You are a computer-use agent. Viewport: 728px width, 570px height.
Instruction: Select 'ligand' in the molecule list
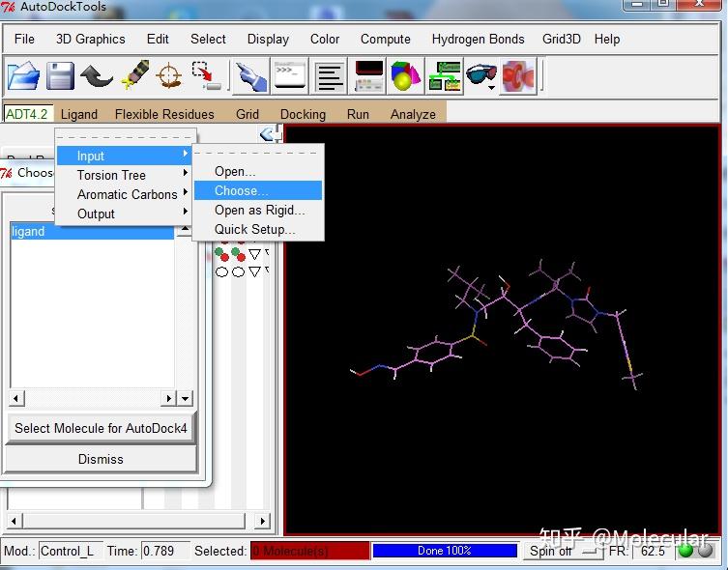coord(29,232)
